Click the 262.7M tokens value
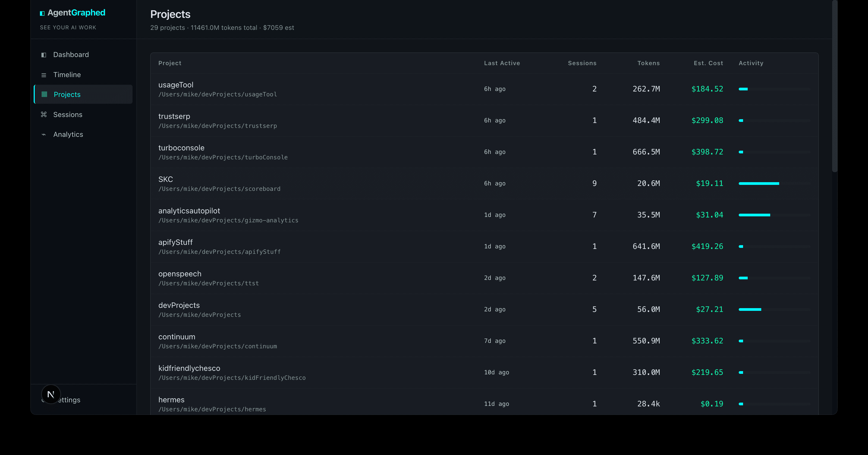 coord(646,89)
